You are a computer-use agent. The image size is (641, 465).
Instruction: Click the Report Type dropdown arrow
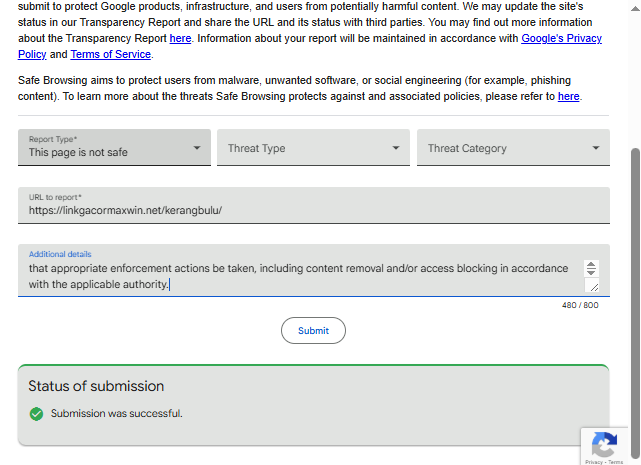(x=197, y=148)
